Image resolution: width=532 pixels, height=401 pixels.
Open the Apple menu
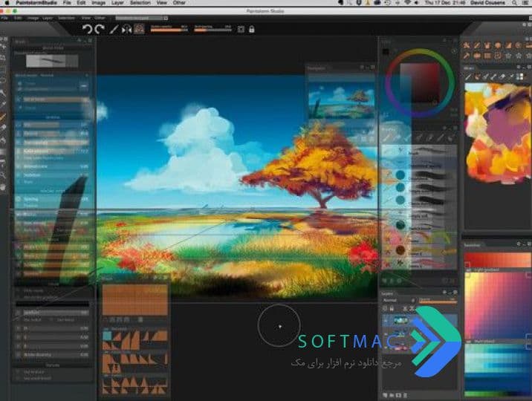[x=7, y=3]
